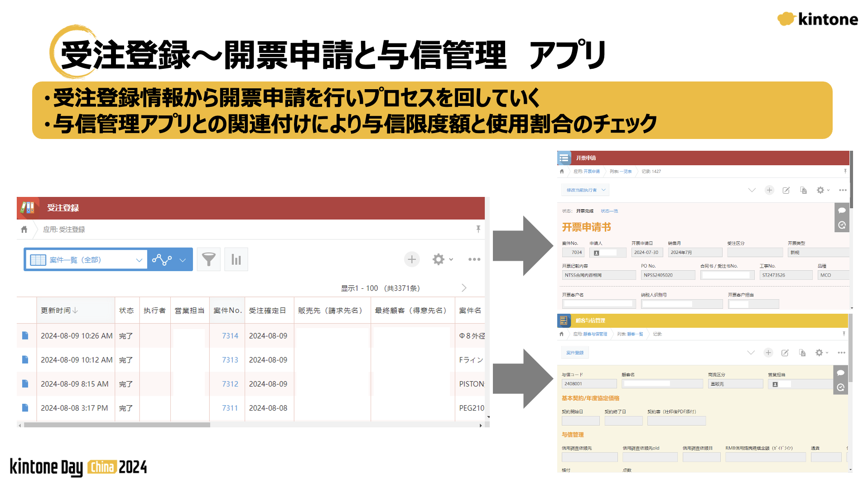Add a new record in 受注登録 list
868x488 pixels.
point(412,259)
